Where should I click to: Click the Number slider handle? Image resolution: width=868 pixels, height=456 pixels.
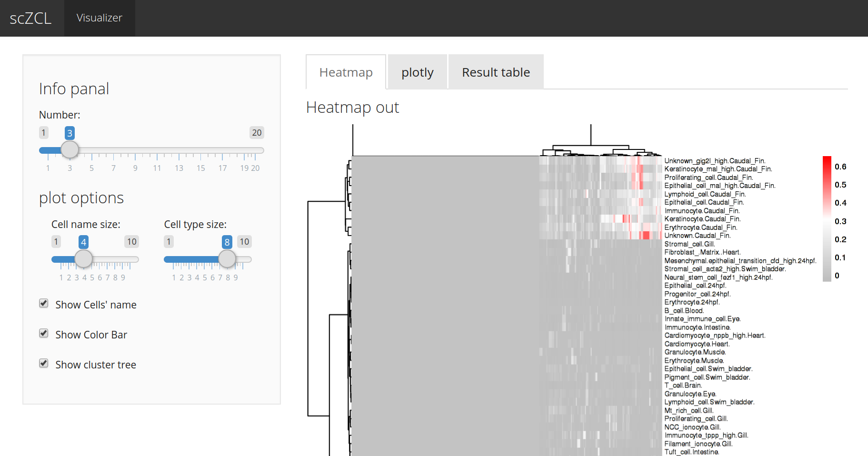click(70, 149)
